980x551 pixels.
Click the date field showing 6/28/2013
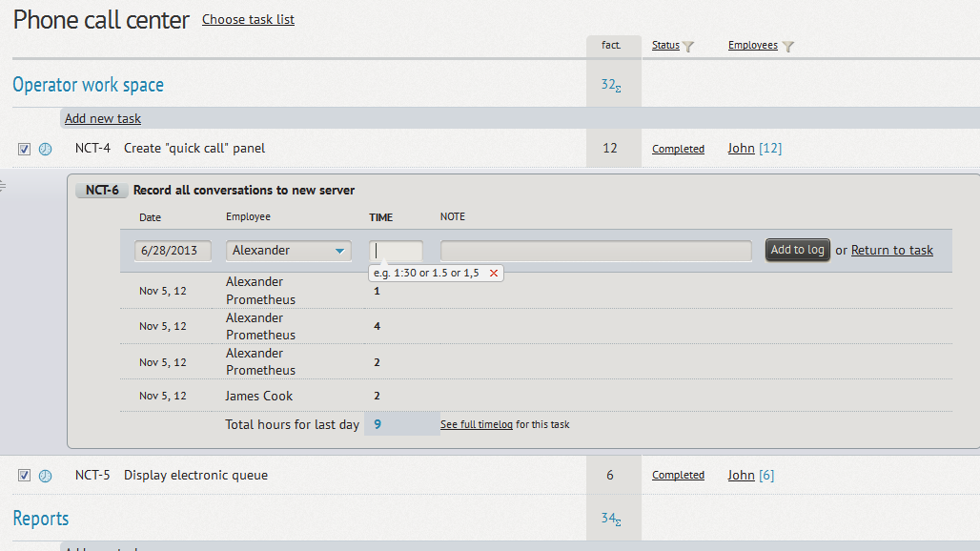[x=174, y=251]
